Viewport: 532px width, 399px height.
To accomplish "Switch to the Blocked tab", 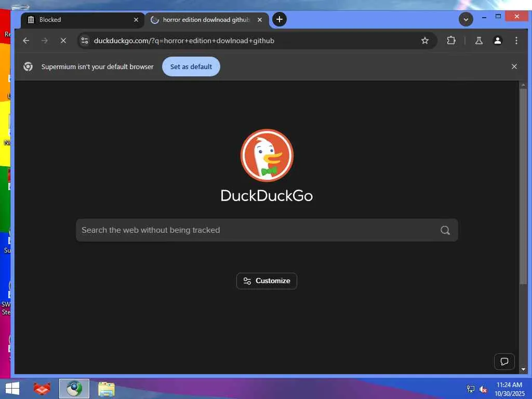I will (83, 20).
